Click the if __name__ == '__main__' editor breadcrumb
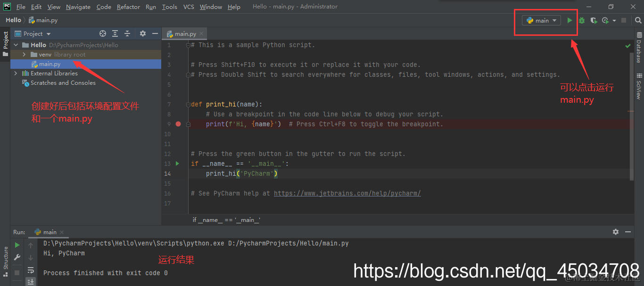Image resolution: width=644 pixels, height=286 pixels. click(226, 220)
